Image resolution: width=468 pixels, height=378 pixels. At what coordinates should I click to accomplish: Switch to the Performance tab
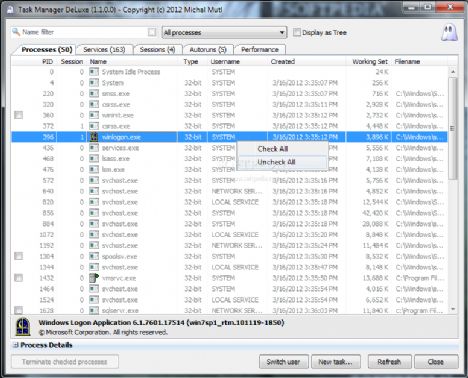click(x=260, y=50)
